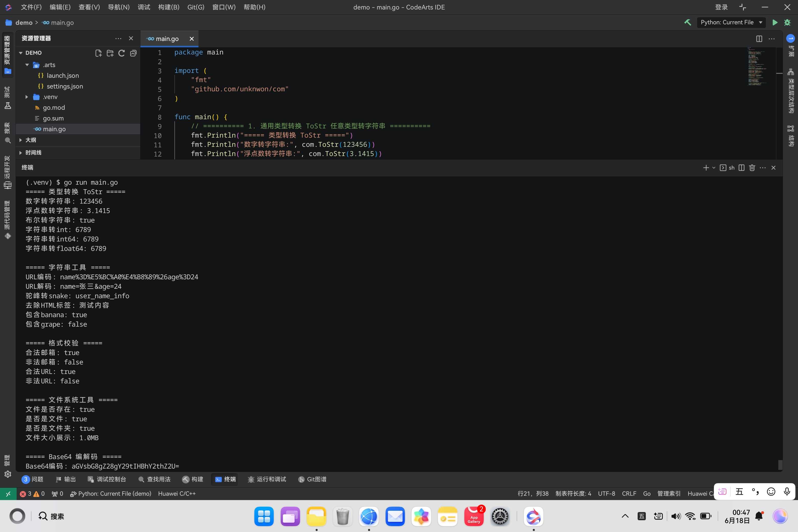This screenshot has height=532, width=798.
Task: Collapse the DEMO root folder
Action: (21, 53)
